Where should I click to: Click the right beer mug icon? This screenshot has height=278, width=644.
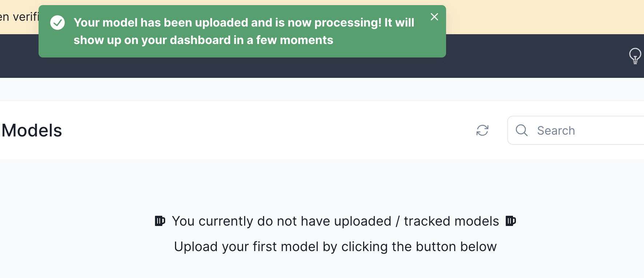click(511, 221)
